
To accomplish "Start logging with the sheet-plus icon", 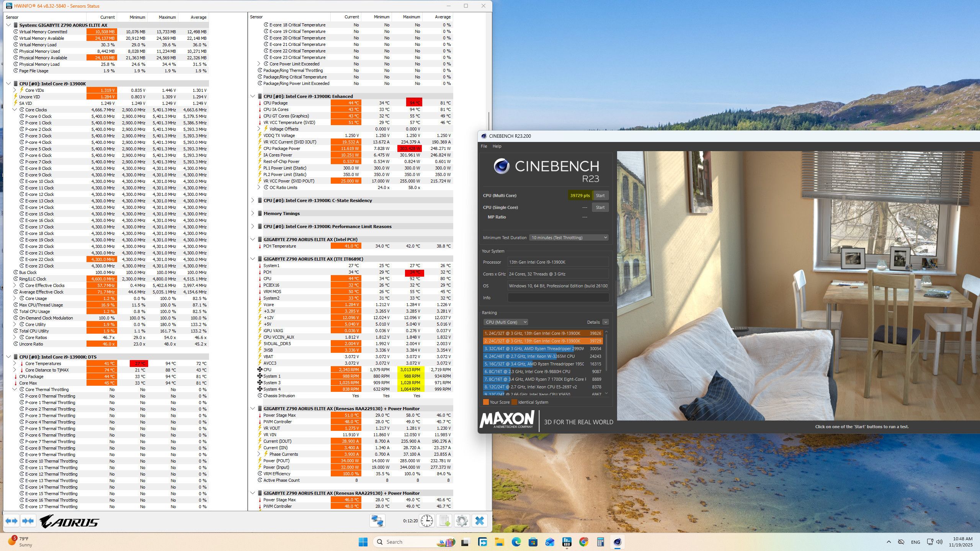I will click(x=444, y=521).
